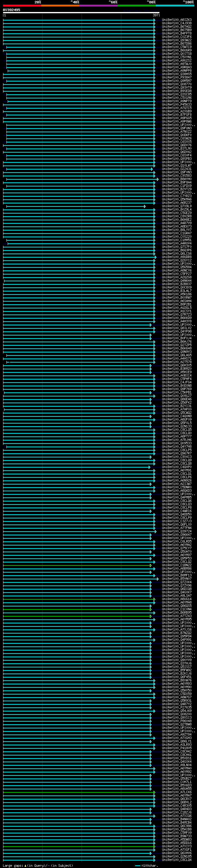Click the UniRef100_P45633 label
This screenshot has height=868, width=197.
177,105
